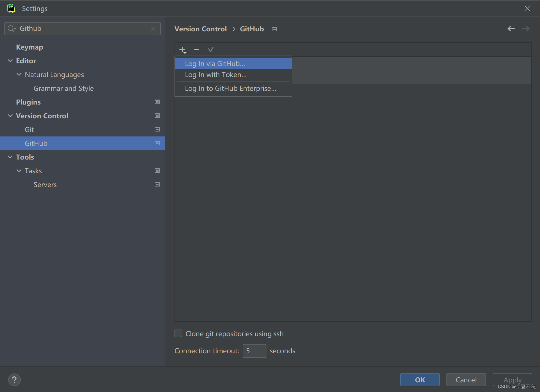The image size is (540, 392).
Task: Select Log In with Token option
Action: (x=216, y=75)
